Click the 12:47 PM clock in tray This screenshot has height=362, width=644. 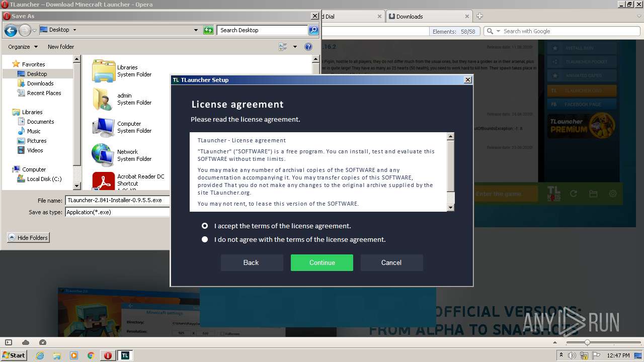coord(618,355)
